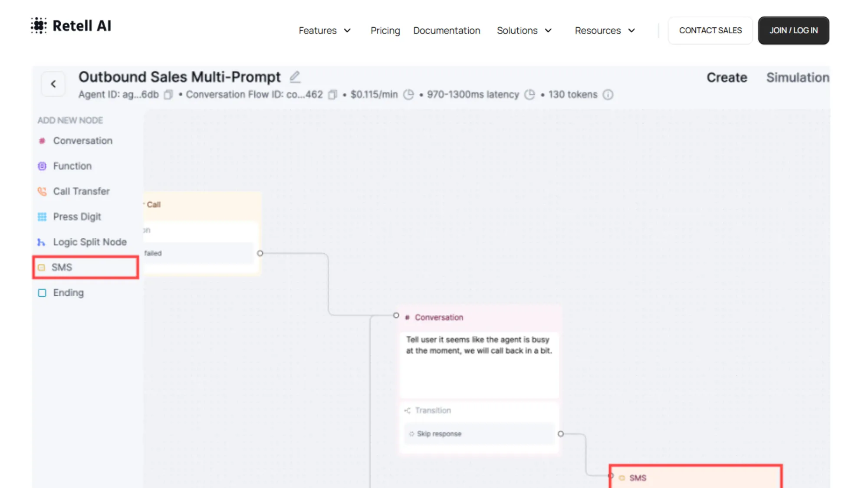The height and width of the screenshot is (488, 868).
Task: Copy the Agent ID using copy icon
Action: click(168, 95)
